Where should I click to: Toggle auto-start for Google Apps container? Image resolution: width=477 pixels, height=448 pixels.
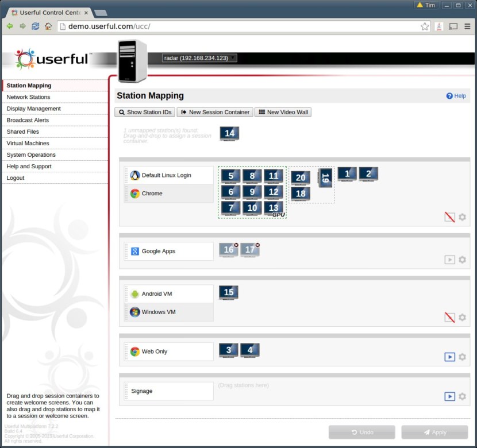pyautogui.click(x=449, y=260)
